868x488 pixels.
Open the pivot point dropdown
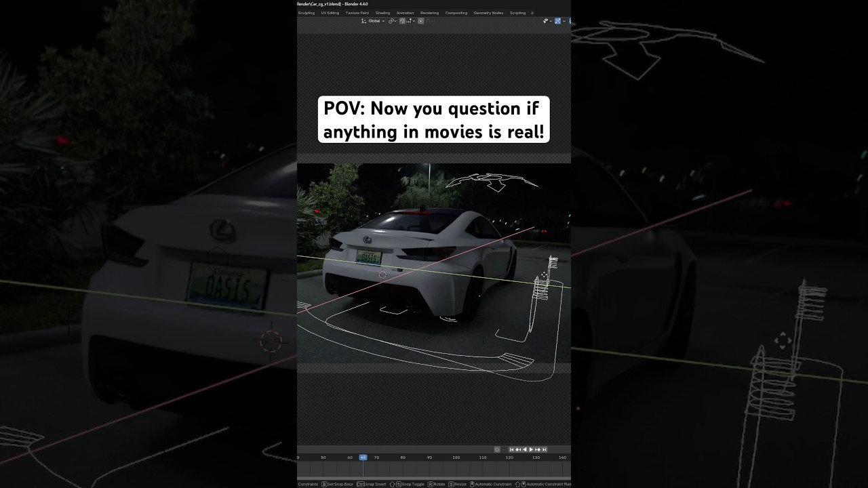(x=393, y=21)
